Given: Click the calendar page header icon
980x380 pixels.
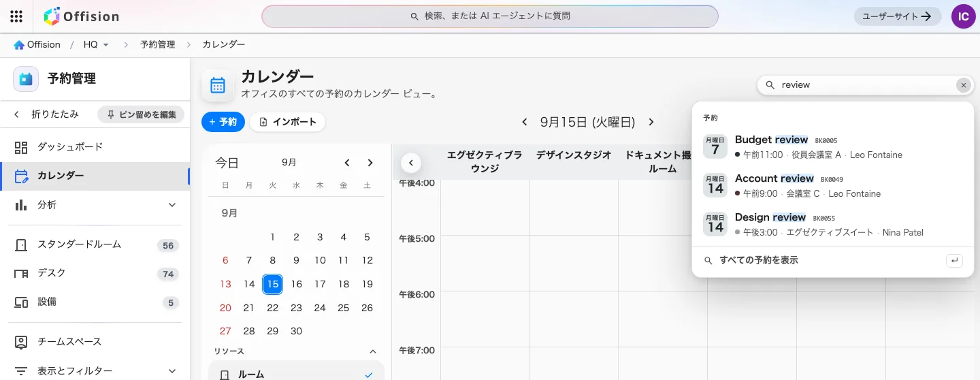Looking at the screenshot, I should [218, 85].
